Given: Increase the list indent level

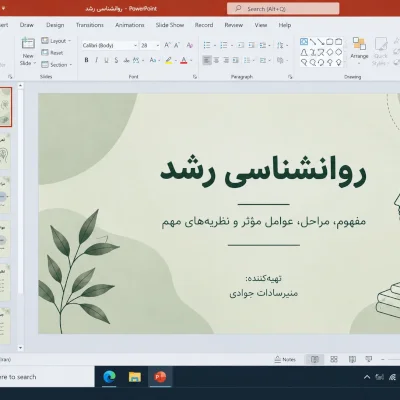Looking at the screenshot, I should (x=252, y=45).
